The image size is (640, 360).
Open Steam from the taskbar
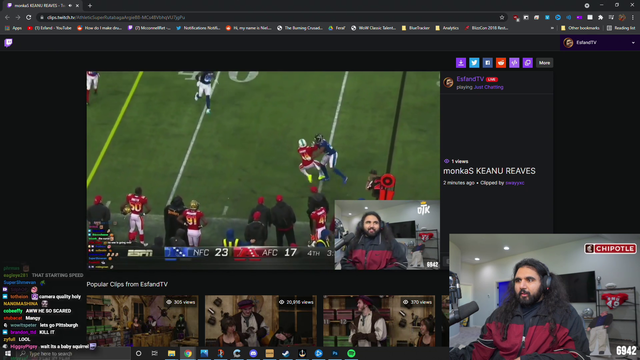click(286, 353)
